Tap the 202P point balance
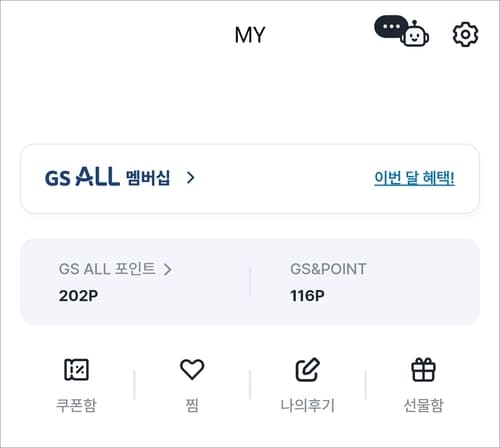This screenshot has height=448, width=500. coord(78,296)
